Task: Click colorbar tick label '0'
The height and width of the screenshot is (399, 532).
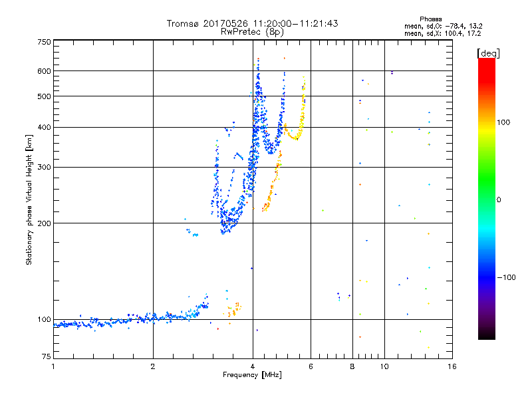Action: (x=499, y=200)
